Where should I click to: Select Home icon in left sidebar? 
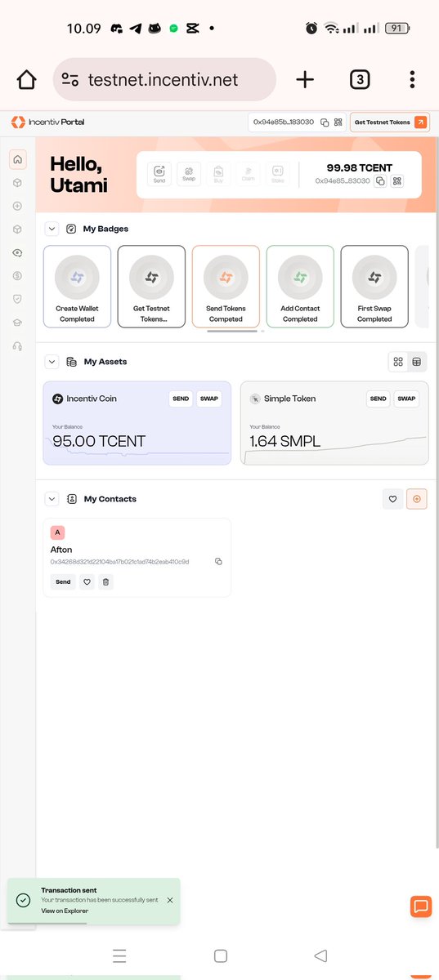pos(18,159)
